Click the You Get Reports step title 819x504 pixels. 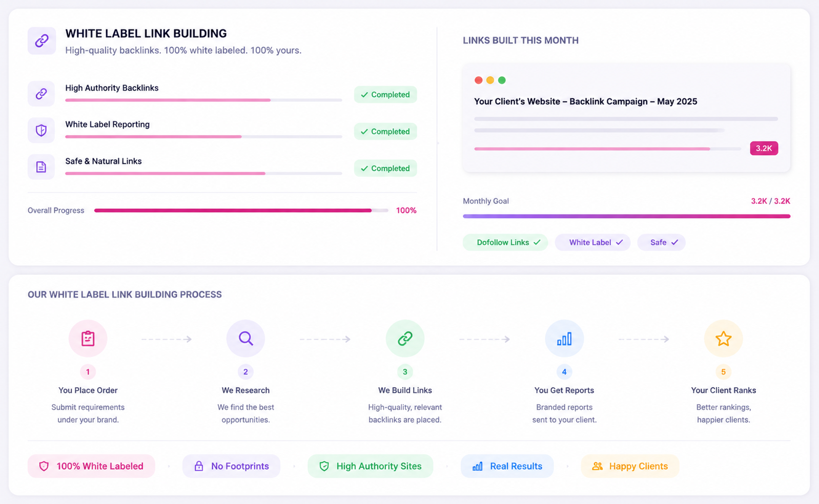coord(564,390)
